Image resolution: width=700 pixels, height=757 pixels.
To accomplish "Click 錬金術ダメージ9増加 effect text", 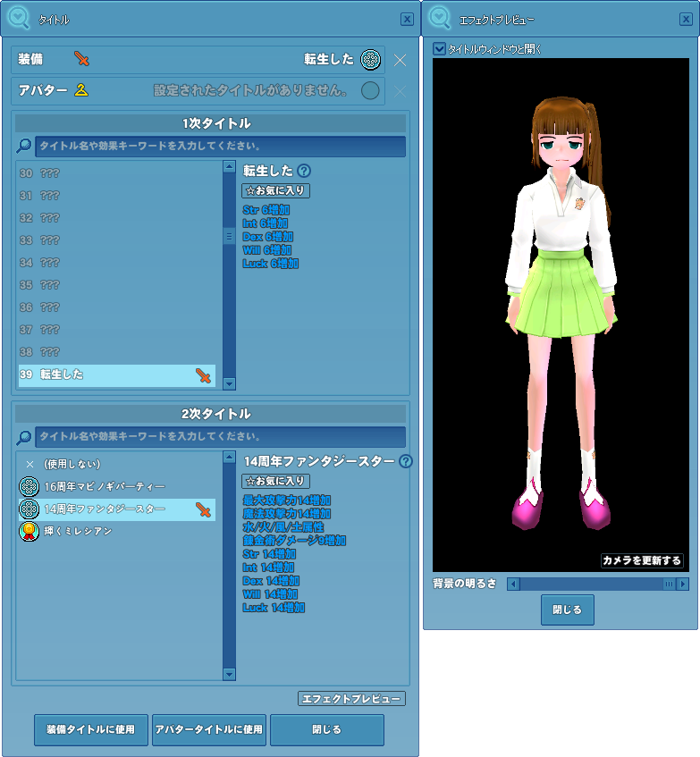I will [x=294, y=541].
